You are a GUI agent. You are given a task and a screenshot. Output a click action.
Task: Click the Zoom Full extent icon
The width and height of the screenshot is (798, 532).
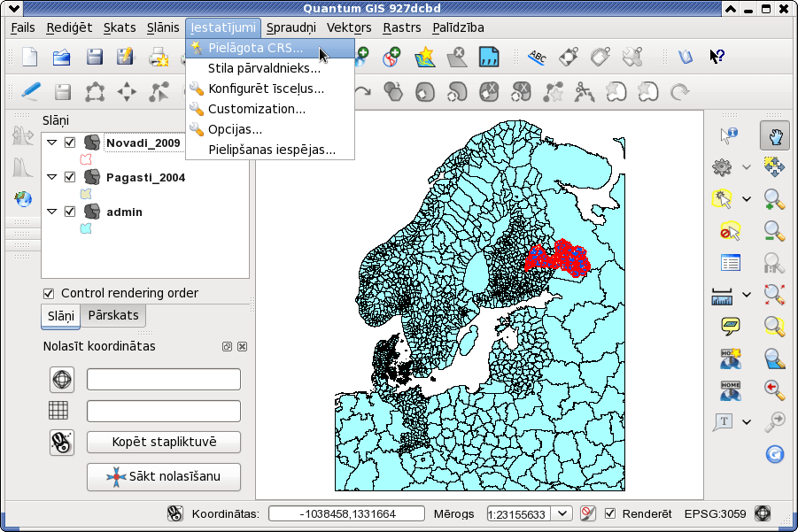point(774,295)
